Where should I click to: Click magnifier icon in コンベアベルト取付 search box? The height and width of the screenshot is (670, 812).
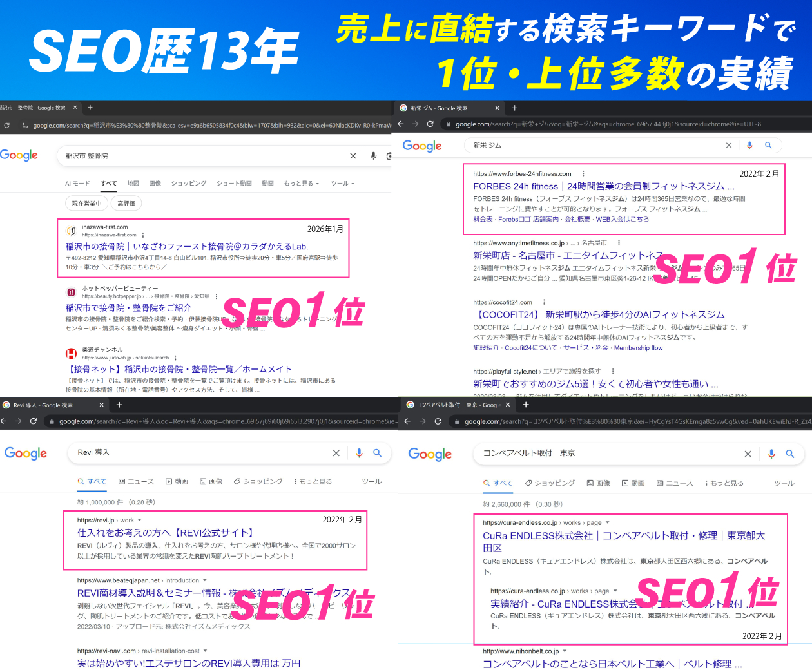(x=790, y=454)
